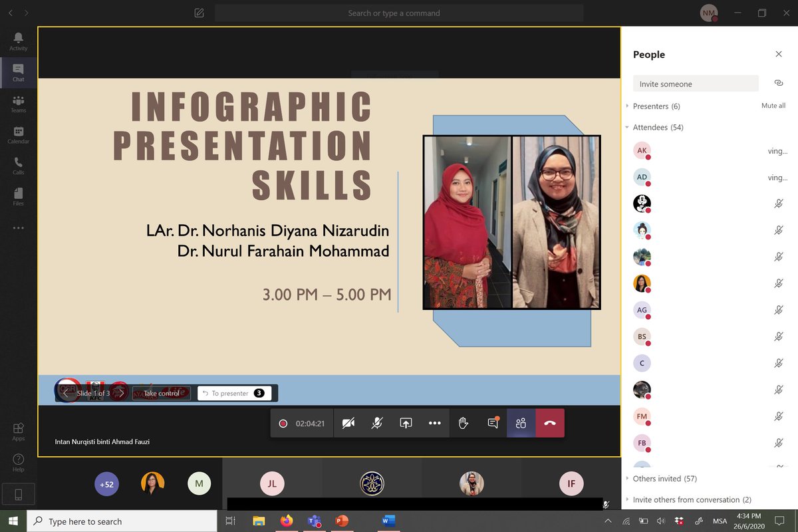798x532 pixels.
Task: Click the new chat compose icon
Action: pyautogui.click(x=199, y=13)
